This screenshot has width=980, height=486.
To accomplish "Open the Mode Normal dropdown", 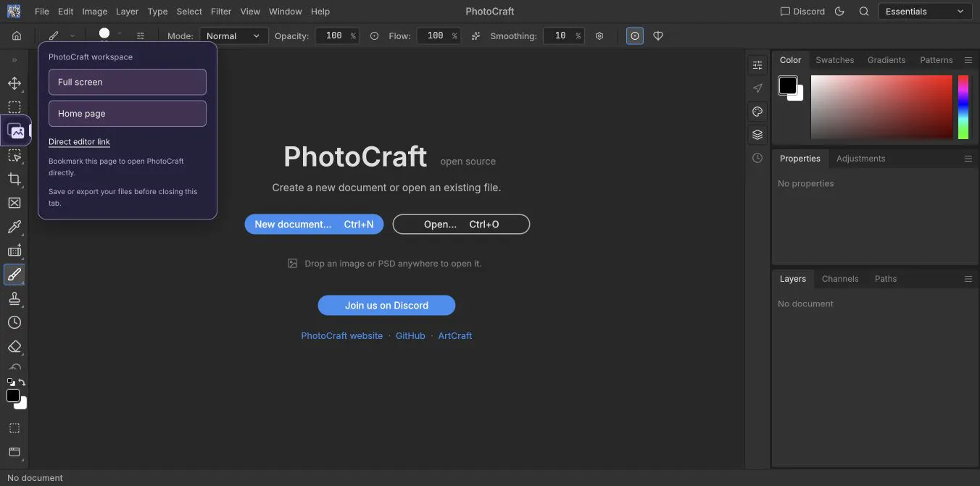I will [x=233, y=35].
